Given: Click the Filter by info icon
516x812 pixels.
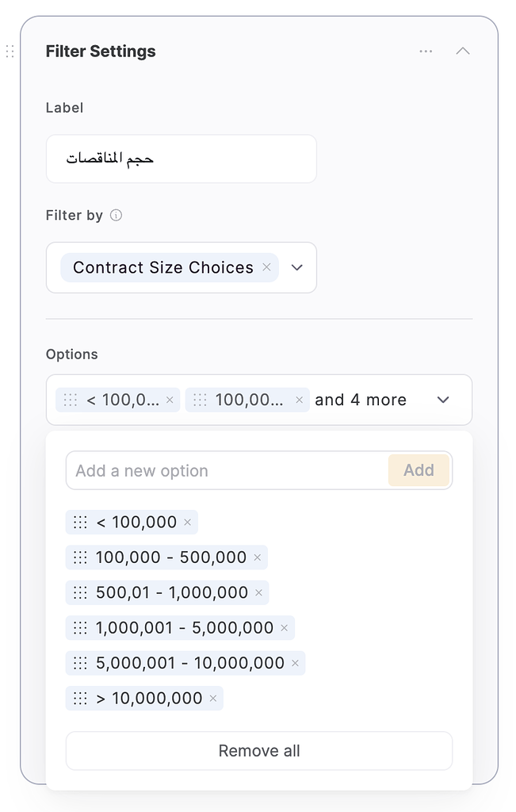Looking at the screenshot, I should (x=116, y=215).
